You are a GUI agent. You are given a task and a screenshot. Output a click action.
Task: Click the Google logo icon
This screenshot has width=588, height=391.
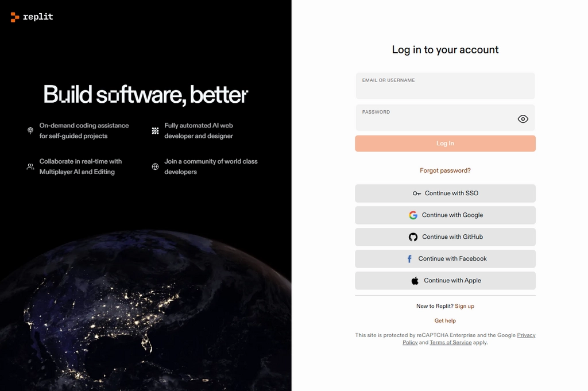[413, 215]
